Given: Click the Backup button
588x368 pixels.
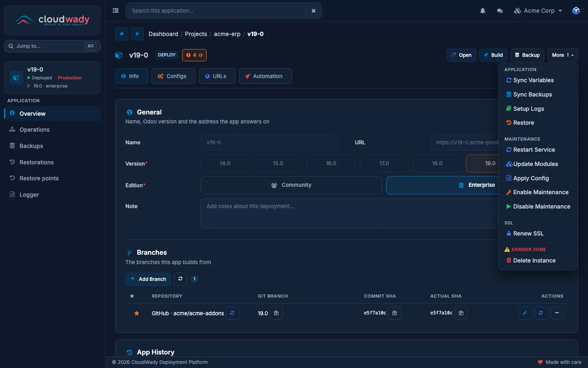Looking at the screenshot, I should pos(527,55).
